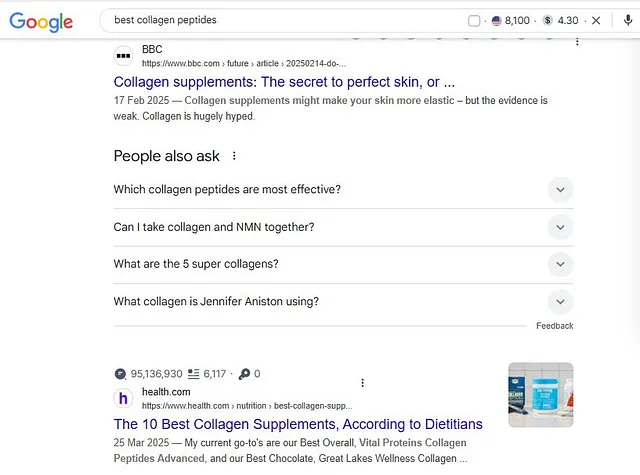Click the CPC value 4.30

568,20
